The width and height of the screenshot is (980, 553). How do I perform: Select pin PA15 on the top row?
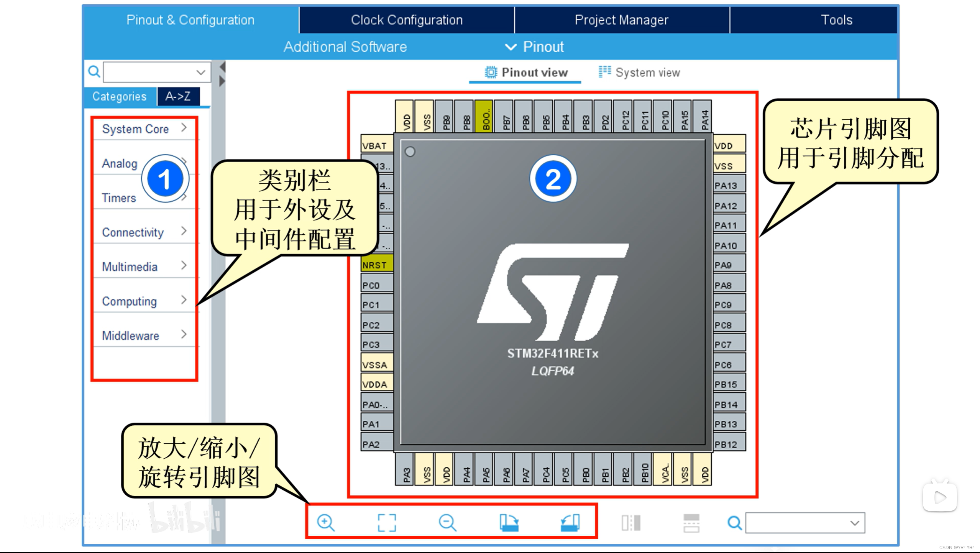tap(682, 117)
